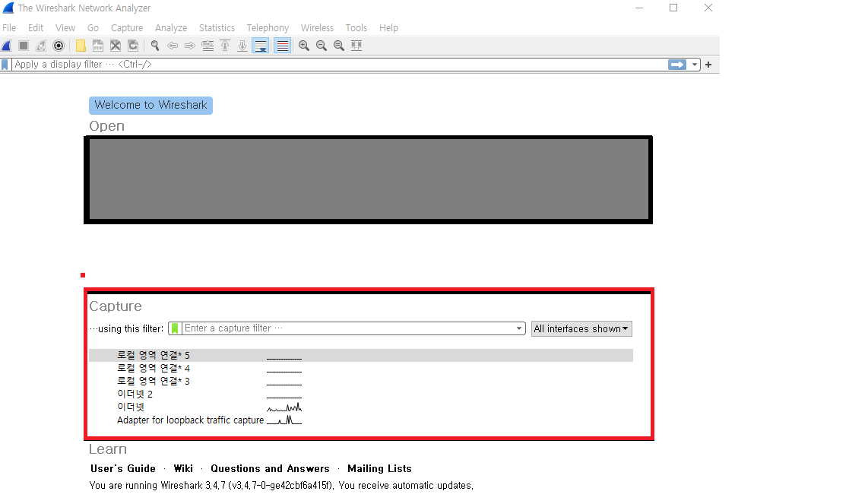
Task: Go back in packet history arrow
Action: pos(173,46)
